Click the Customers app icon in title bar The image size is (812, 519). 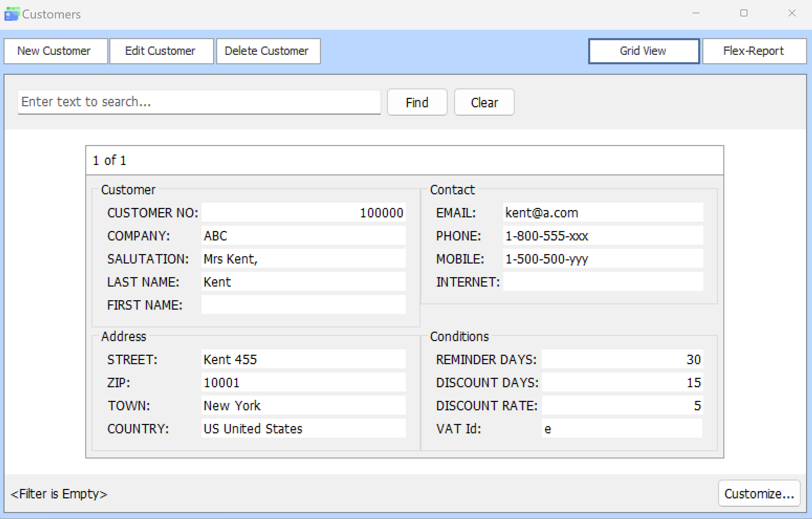click(x=12, y=14)
